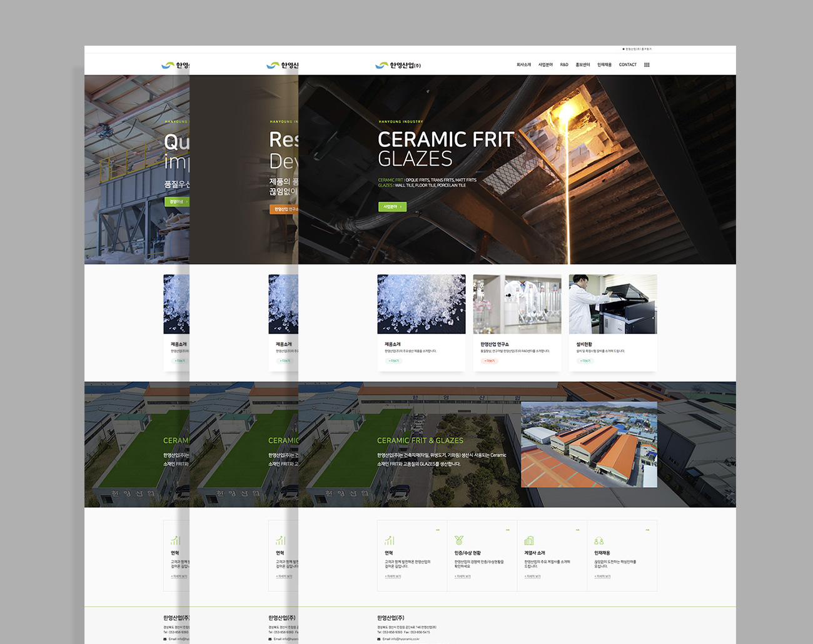The image size is (813, 644).
Task: Click the bar chart icon of the 연혁 card on the front page
Action: coord(389,540)
